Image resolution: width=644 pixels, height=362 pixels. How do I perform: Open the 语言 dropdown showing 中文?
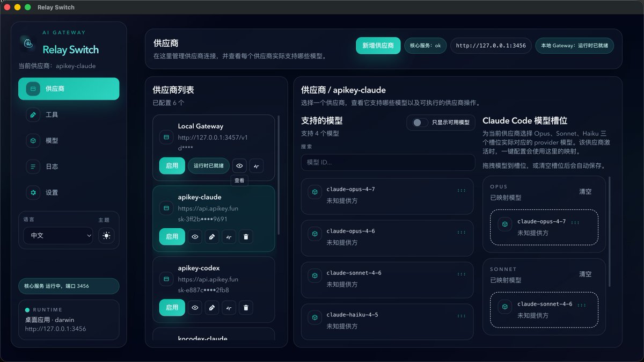[x=58, y=235]
